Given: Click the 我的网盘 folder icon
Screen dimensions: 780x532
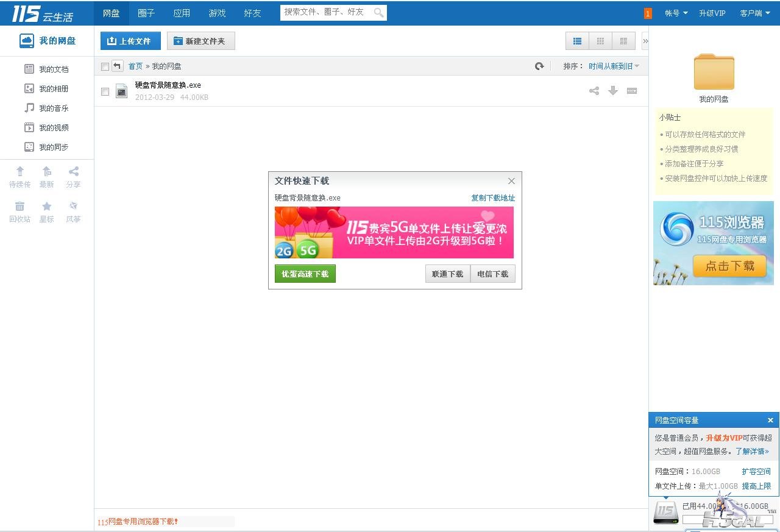Looking at the screenshot, I should pos(714,72).
